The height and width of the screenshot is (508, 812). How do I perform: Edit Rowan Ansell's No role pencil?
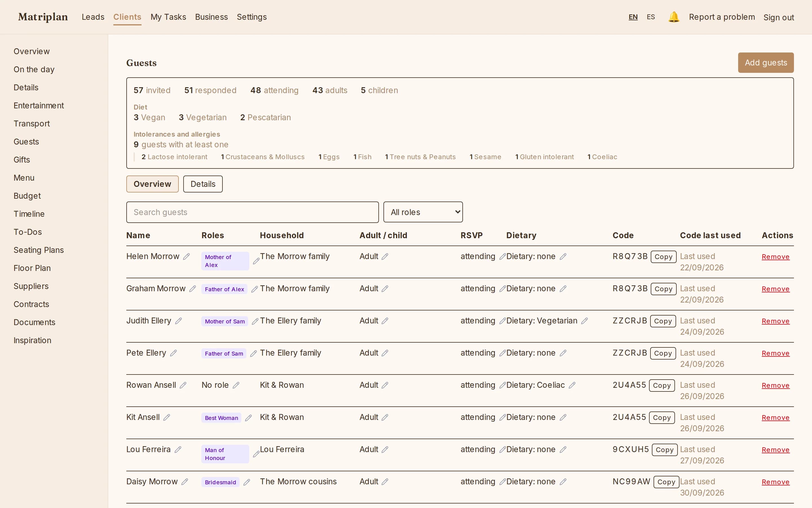[x=236, y=385]
